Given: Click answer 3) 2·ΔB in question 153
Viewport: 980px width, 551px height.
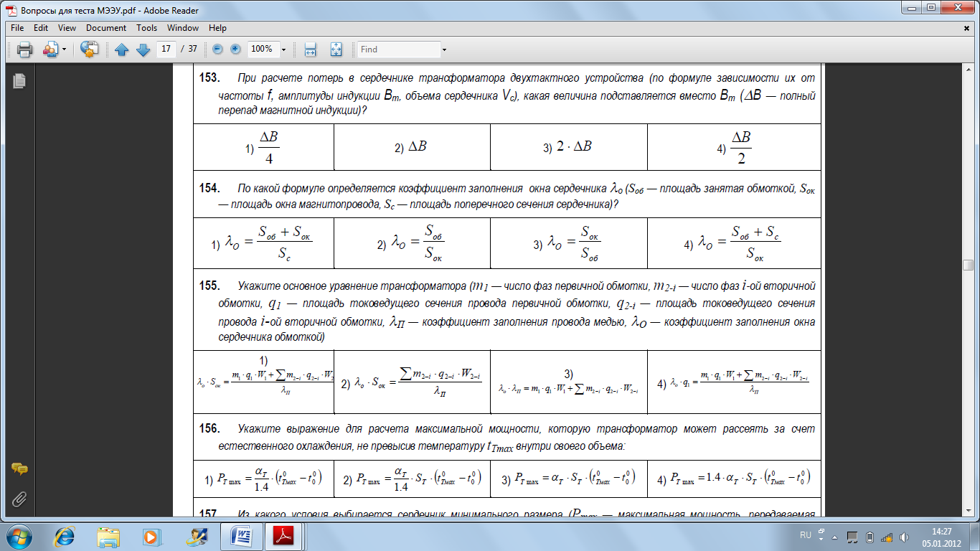Looking at the screenshot, I should pos(567,146).
